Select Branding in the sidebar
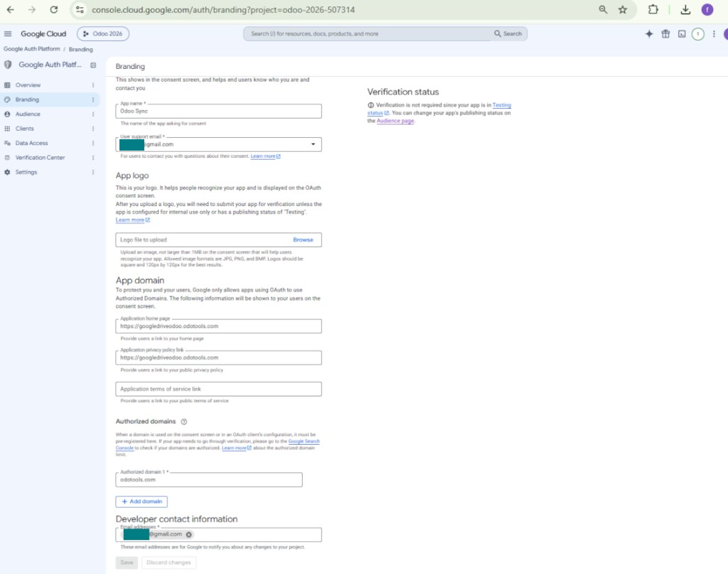 click(x=27, y=99)
